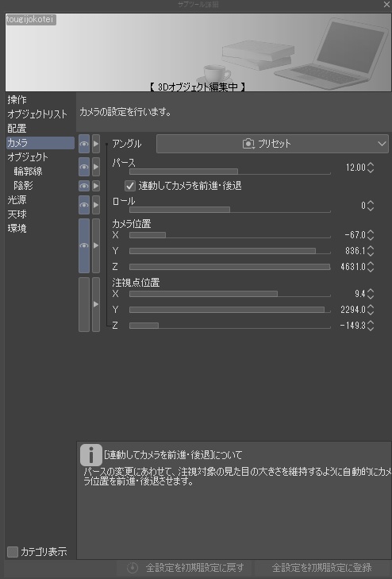392x579 pixels.
Task: Click the 注視点位置 Z slider
Action: [230, 326]
